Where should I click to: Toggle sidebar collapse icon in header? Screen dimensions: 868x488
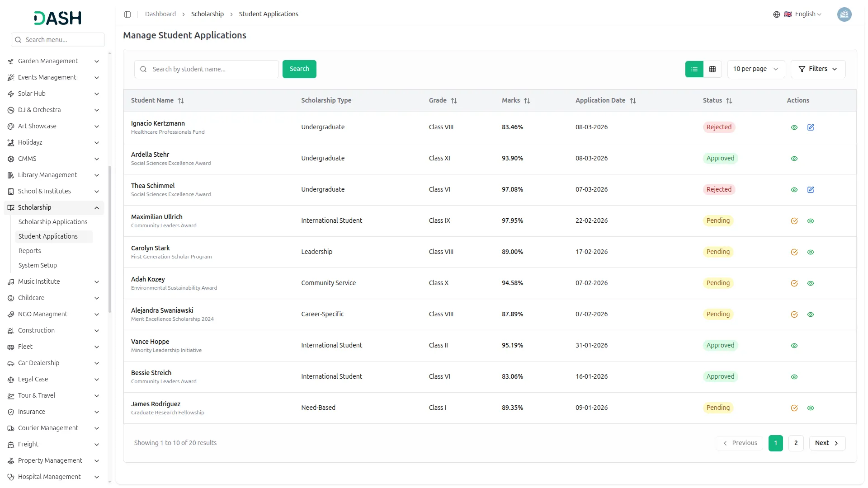(x=127, y=14)
